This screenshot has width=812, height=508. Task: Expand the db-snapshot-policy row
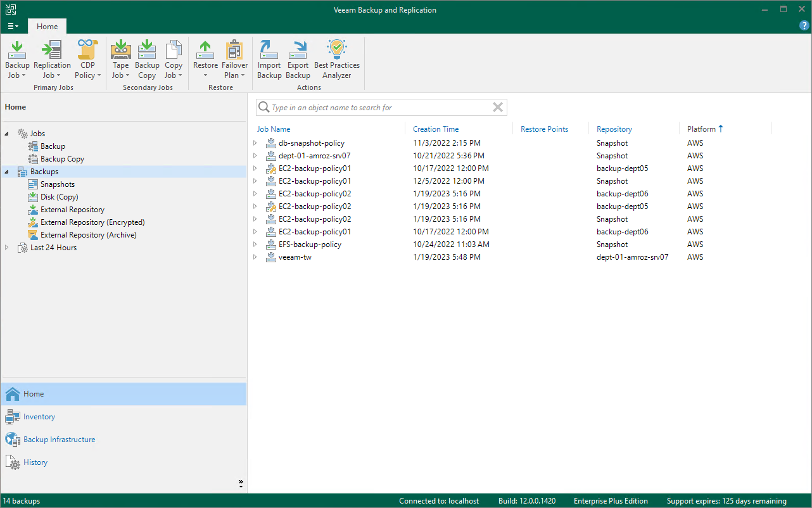[255, 143]
